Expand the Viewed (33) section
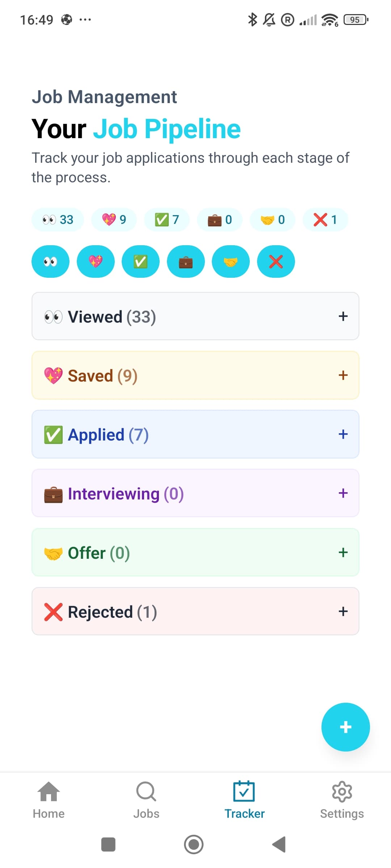Image resolution: width=391 pixels, height=868 pixels. tap(195, 316)
